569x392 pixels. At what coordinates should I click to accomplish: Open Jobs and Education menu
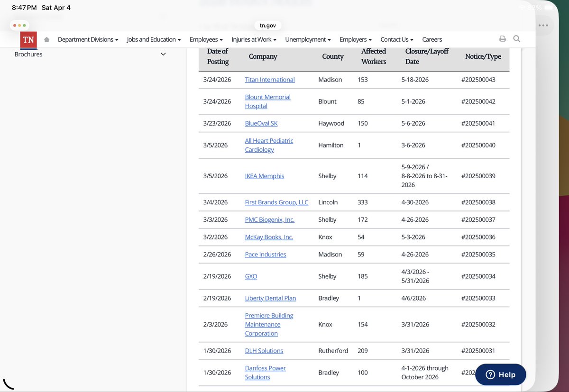(x=154, y=39)
